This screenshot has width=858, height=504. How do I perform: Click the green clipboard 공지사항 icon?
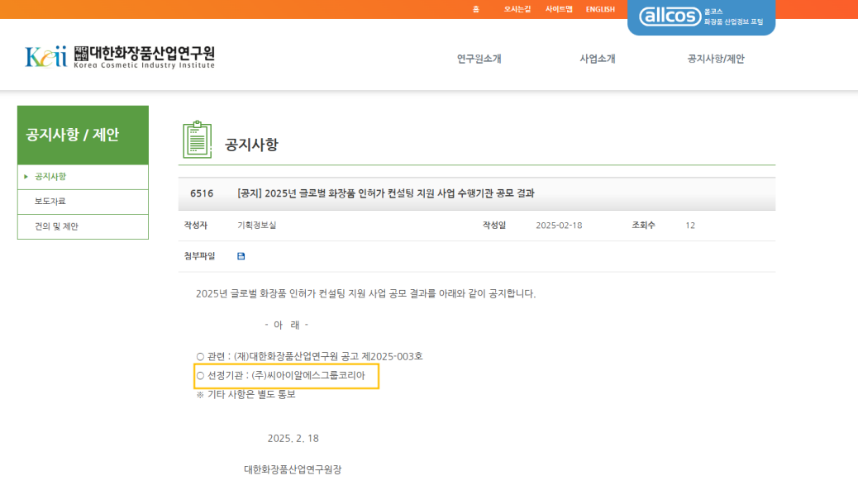pyautogui.click(x=196, y=140)
